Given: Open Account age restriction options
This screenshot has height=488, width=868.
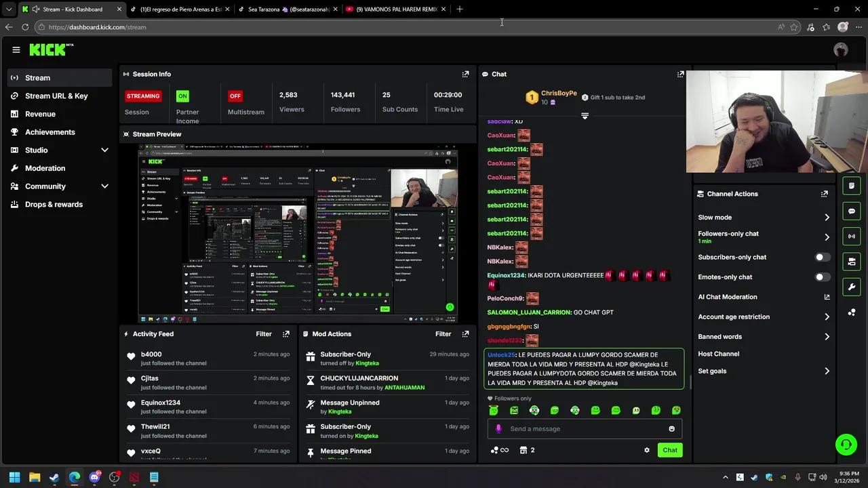Looking at the screenshot, I should (827, 317).
